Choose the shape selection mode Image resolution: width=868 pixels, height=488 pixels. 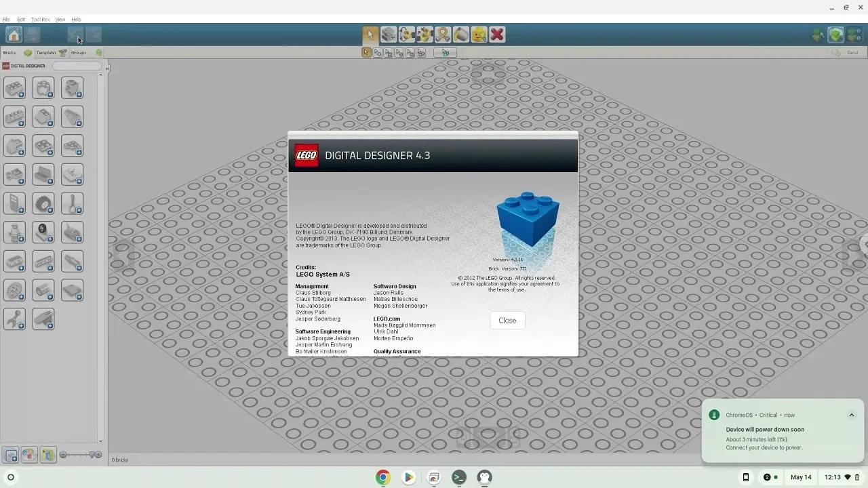[410, 53]
